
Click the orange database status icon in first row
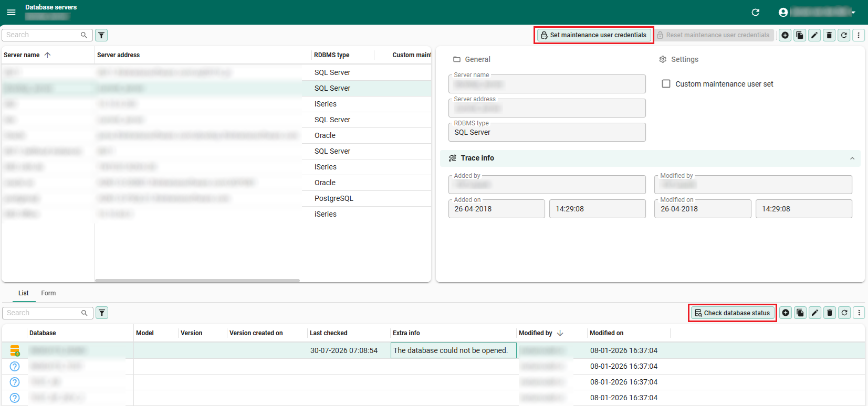(15, 350)
